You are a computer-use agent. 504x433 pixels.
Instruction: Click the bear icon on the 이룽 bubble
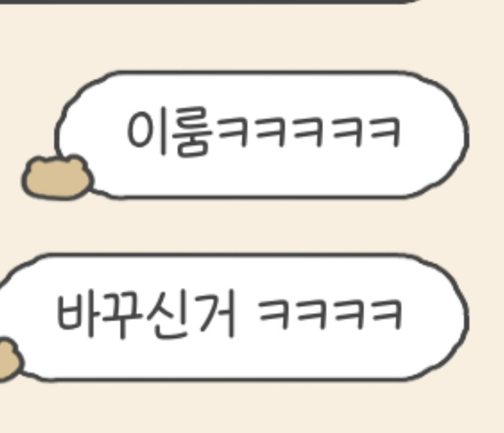[x=57, y=178]
